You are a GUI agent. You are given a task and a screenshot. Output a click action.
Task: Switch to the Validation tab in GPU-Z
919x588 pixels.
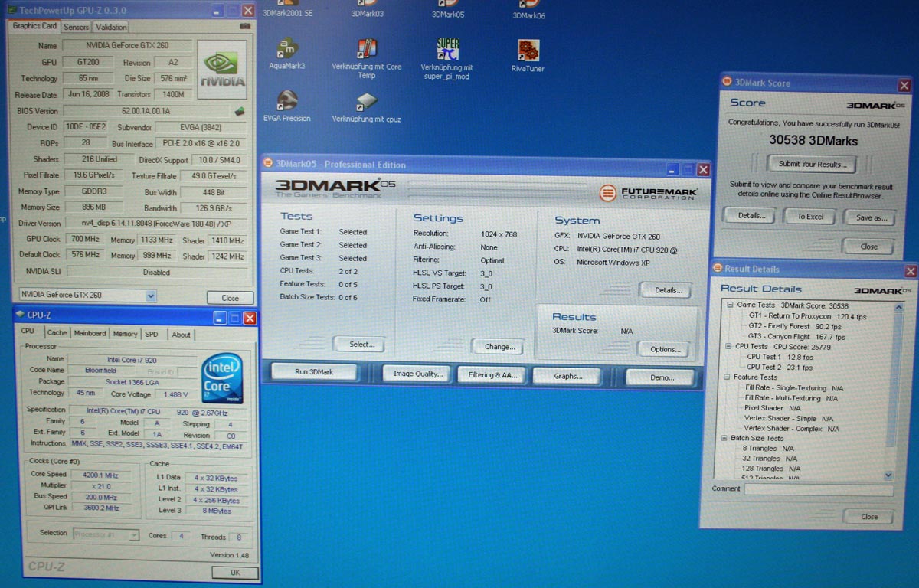point(111,27)
